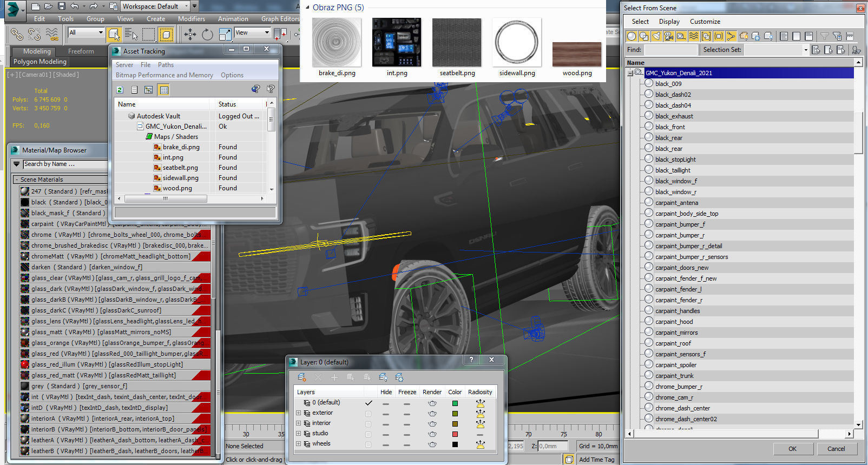Click the Polygon Modeling panel button

pos(40,62)
